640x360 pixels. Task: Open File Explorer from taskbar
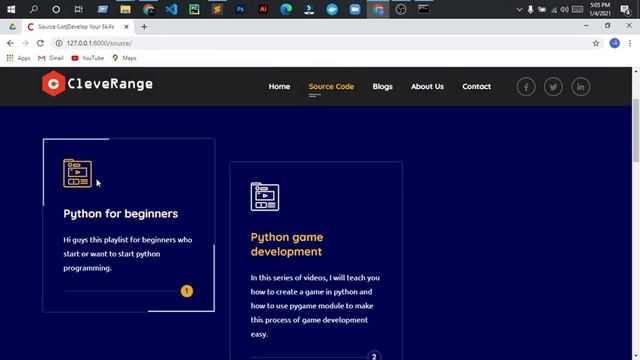(x=125, y=9)
